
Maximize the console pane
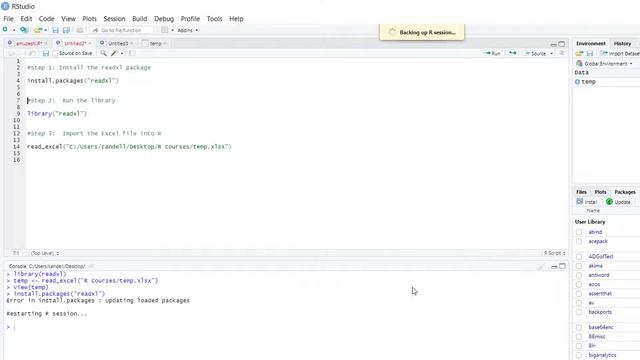(562, 266)
